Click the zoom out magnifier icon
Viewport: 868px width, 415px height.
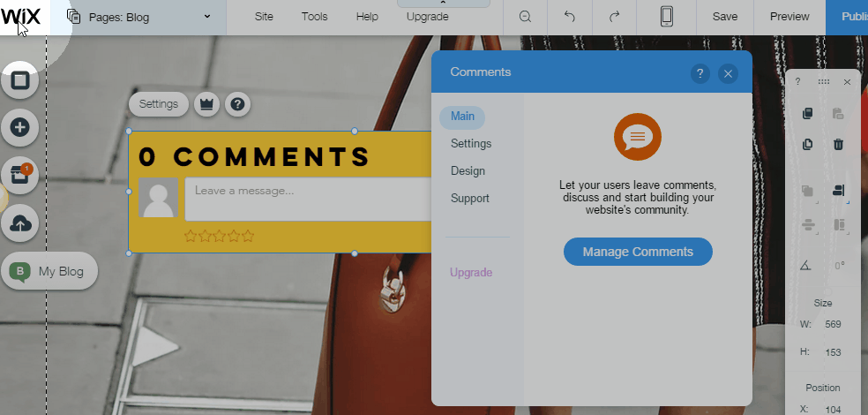(526, 17)
